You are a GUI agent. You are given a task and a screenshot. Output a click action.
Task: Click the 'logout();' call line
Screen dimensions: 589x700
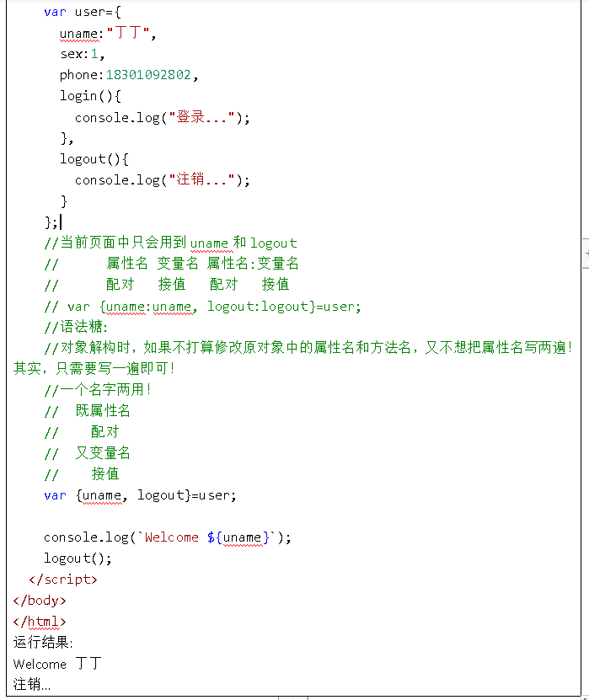(78, 558)
